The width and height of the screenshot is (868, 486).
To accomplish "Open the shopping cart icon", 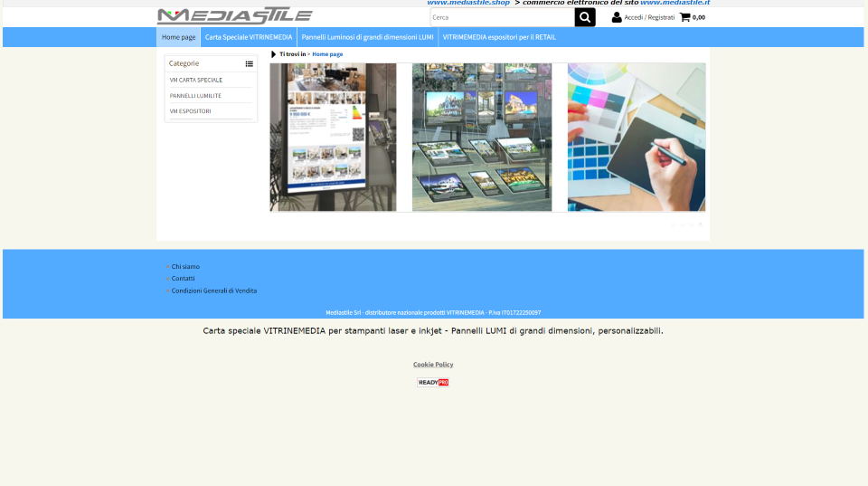I will click(684, 17).
